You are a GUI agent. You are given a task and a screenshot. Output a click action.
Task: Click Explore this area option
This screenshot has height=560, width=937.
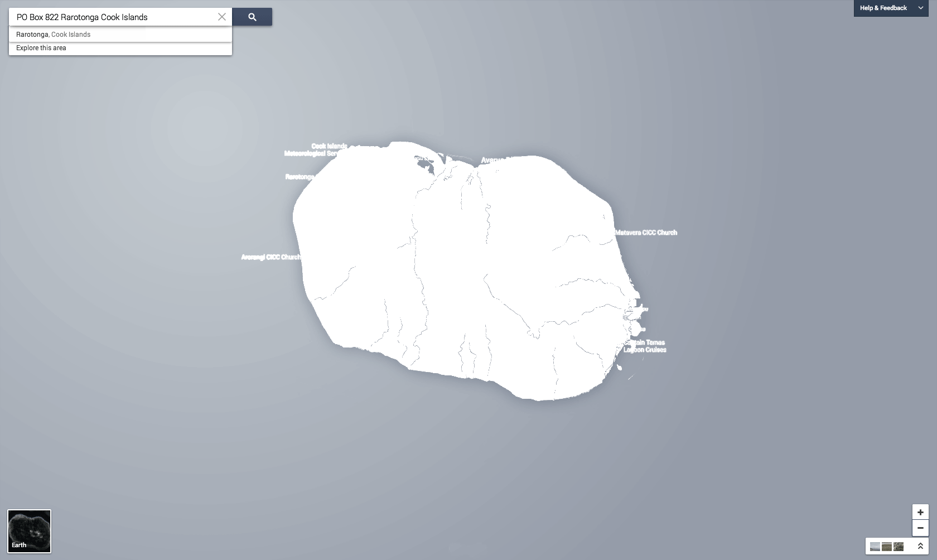tap(41, 48)
